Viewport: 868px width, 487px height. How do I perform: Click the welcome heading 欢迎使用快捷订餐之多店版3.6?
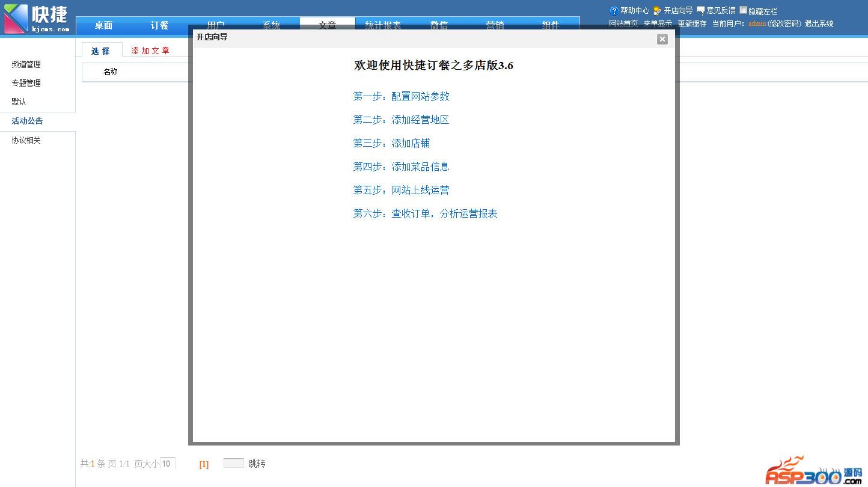coord(434,66)
